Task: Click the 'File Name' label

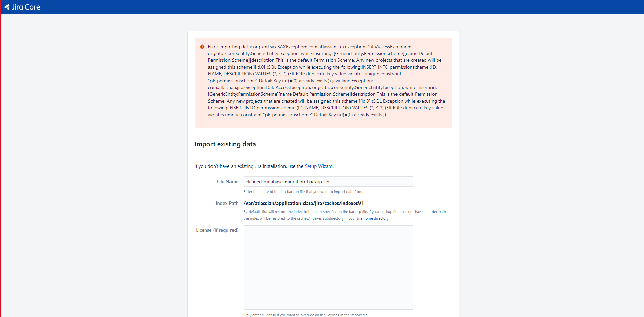Action: [227, 181]
